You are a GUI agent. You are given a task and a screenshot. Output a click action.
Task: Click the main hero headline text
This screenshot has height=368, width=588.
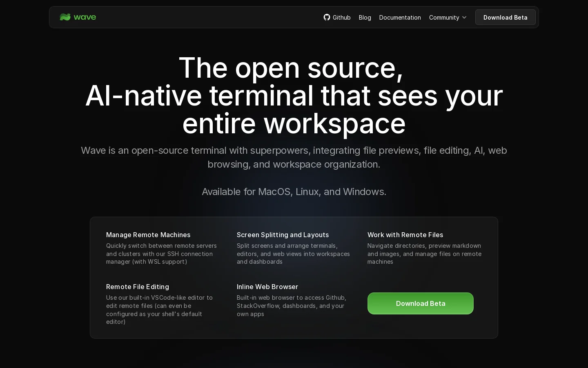click(294, 95)
